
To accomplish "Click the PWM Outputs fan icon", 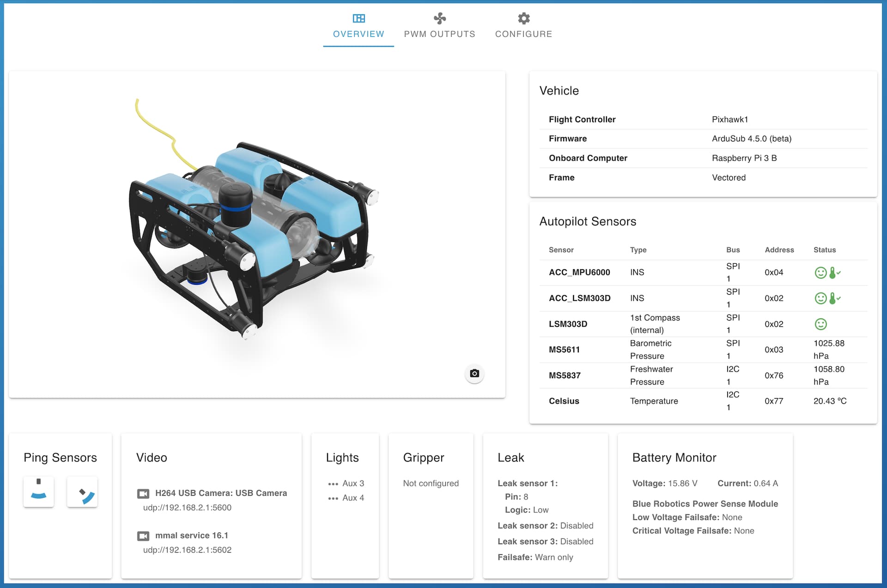I will (439, 18).
